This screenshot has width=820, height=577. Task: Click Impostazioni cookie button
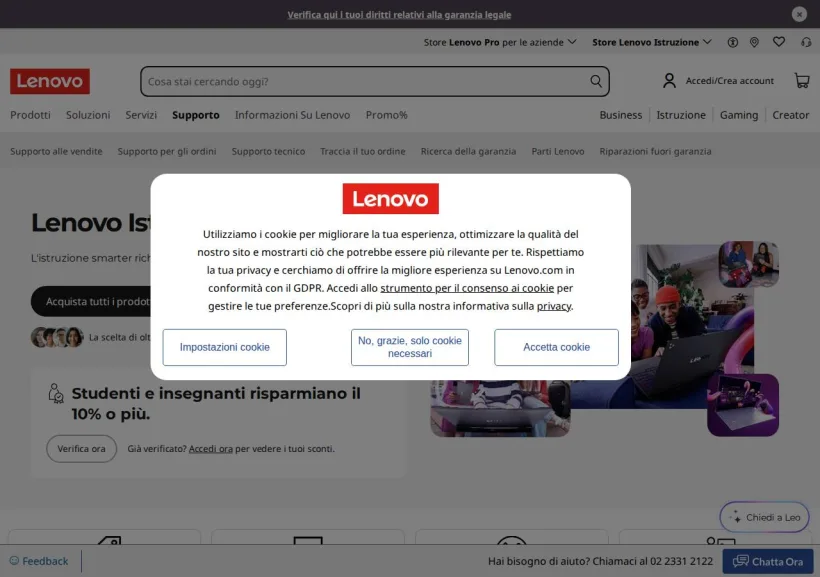224,347
